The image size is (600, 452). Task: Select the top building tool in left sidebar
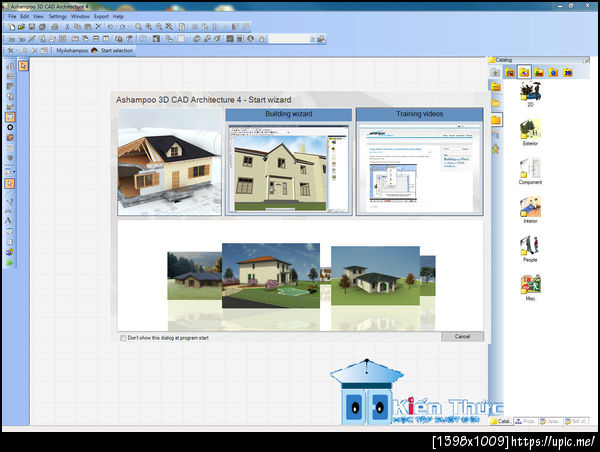pyautogui.click(x=10, y=67)
